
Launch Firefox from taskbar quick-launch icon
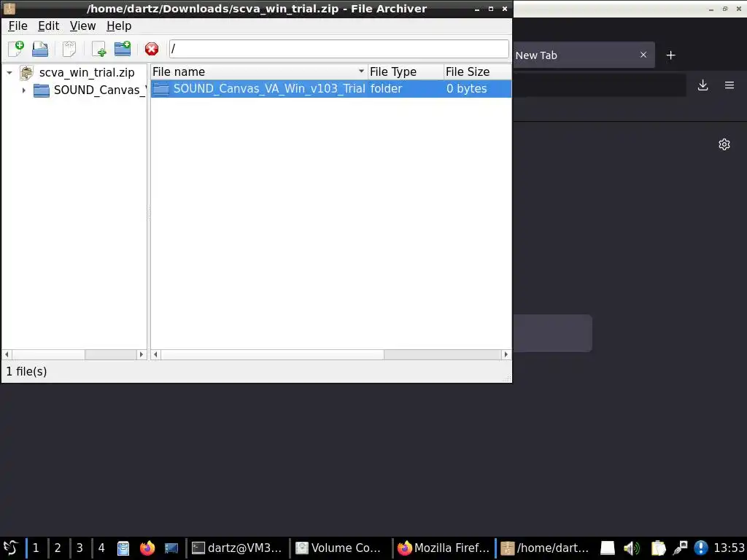pyautogui.click(x=147, y=548)
